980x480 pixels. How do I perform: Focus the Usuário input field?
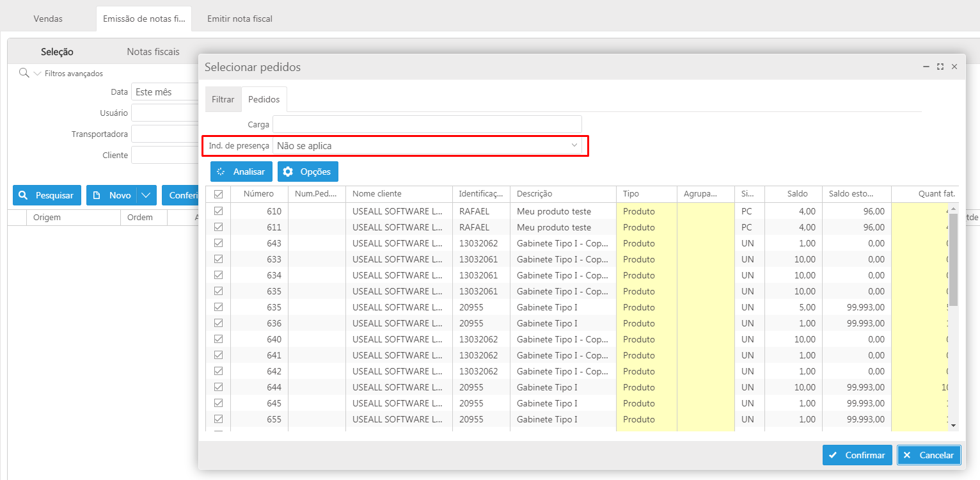click(x=165, y=113)
